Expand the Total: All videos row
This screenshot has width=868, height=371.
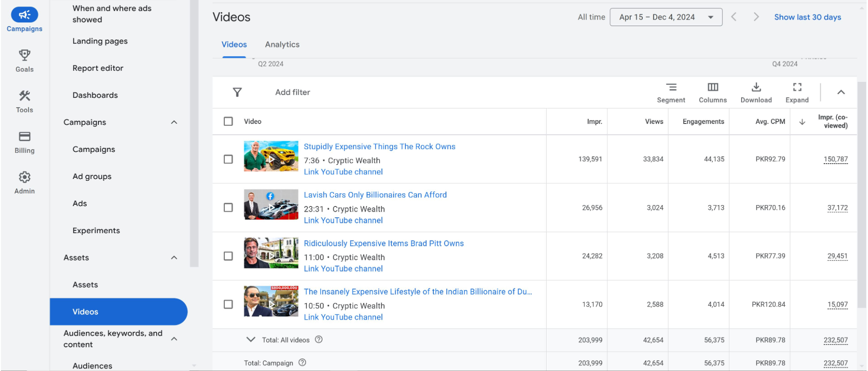click(250, 340)
